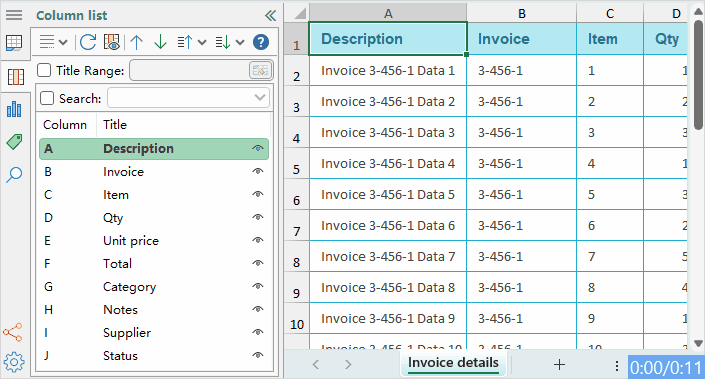The image size is (705, 379).
Task: Select column B header in the spreadsheet
Action: point(522,13)
